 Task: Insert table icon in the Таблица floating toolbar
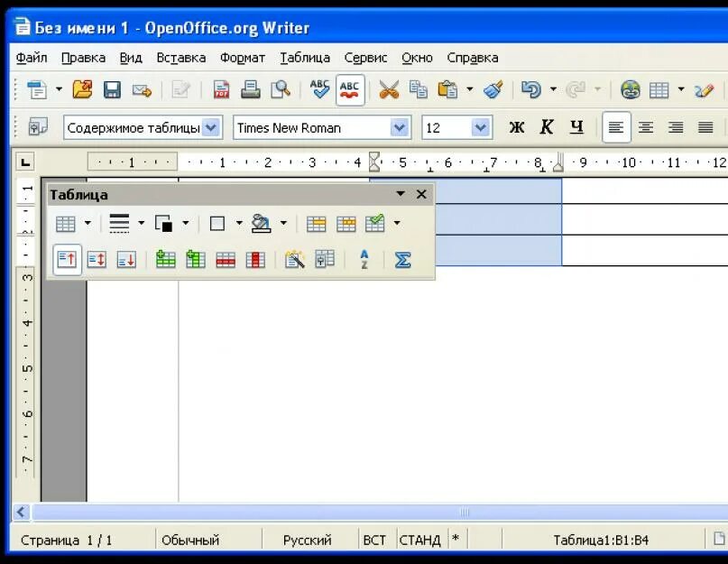coord(66,224)
